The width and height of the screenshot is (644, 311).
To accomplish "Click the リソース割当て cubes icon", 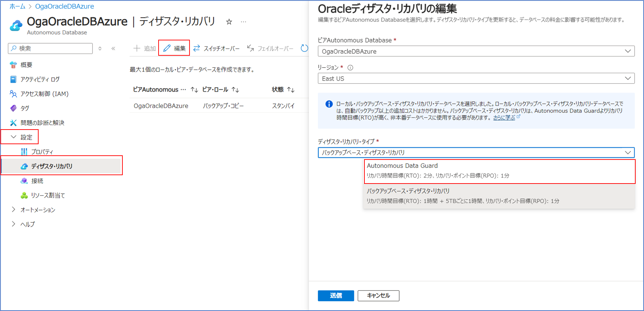I will click(24, 195).
